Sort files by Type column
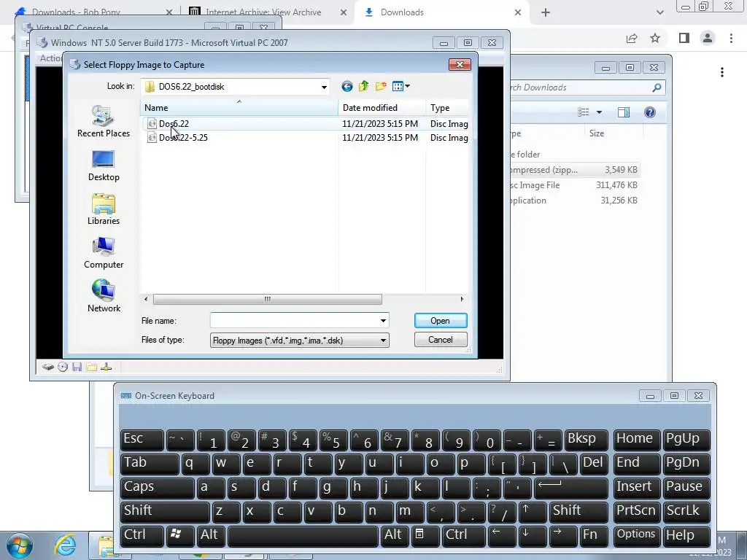 [447, 108]
